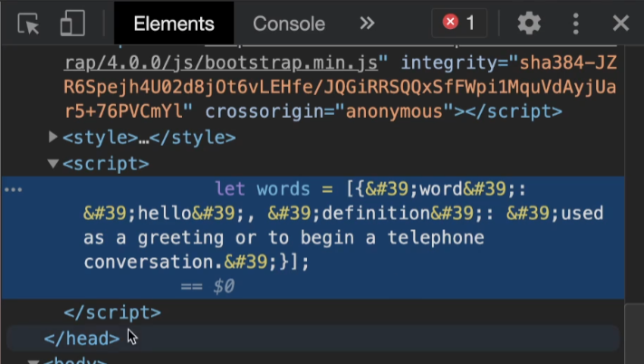Click the integrity sha384 attribute value
The width and height of the screenshot is (644, 364).
340,87
